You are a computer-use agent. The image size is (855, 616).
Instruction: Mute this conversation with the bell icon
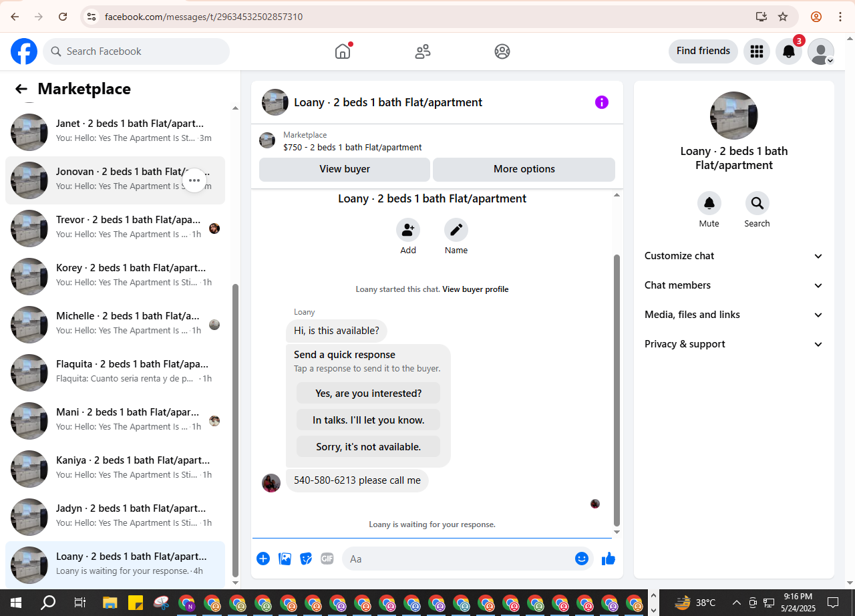[709, 203]
